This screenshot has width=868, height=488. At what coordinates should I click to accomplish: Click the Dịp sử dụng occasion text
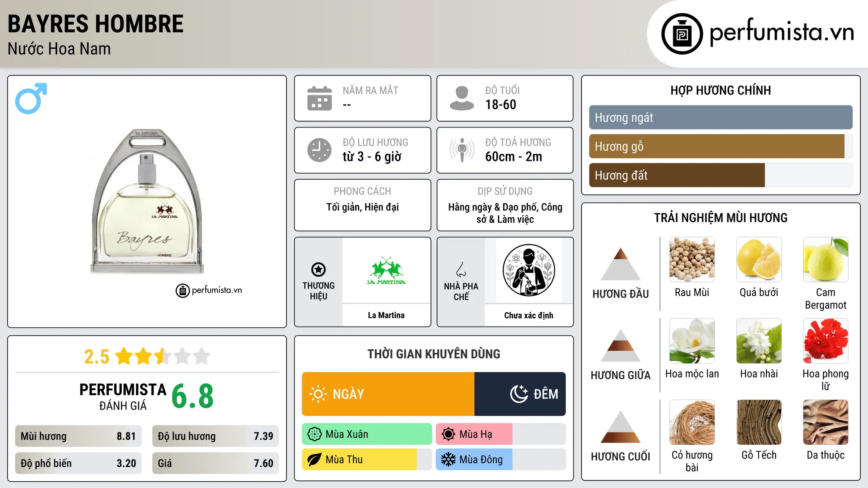click(x=505, y=213)
